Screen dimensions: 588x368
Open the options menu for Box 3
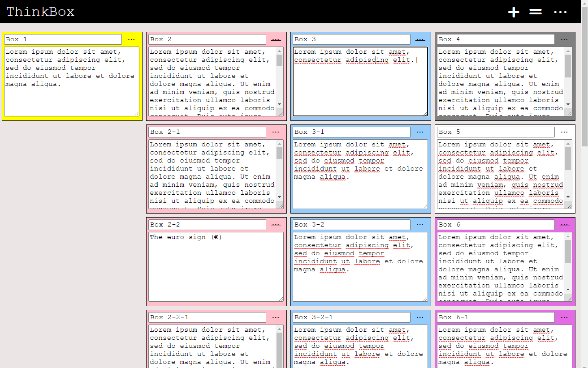[420, 39]
